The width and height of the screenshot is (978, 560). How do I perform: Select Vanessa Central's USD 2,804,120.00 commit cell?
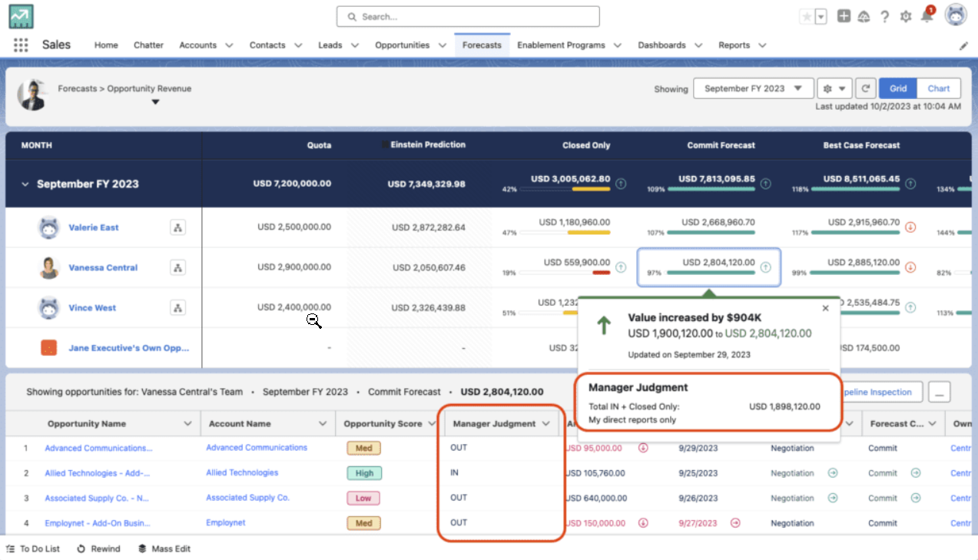pos(709,267)
